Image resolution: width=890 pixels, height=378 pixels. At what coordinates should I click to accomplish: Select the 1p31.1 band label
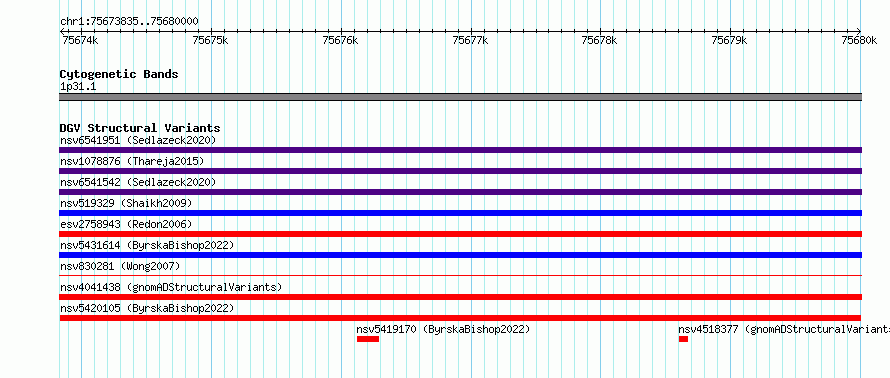[x=79, y=86]
